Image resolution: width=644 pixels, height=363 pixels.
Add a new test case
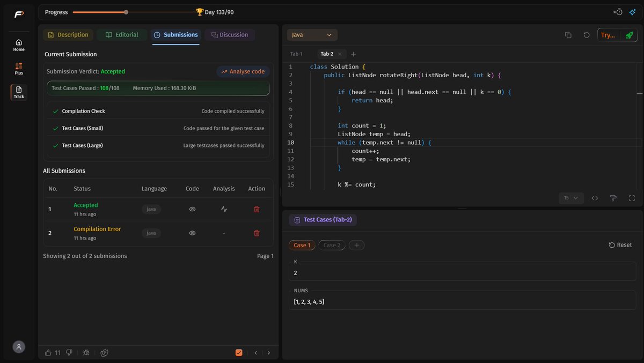(x=356, y=245)
